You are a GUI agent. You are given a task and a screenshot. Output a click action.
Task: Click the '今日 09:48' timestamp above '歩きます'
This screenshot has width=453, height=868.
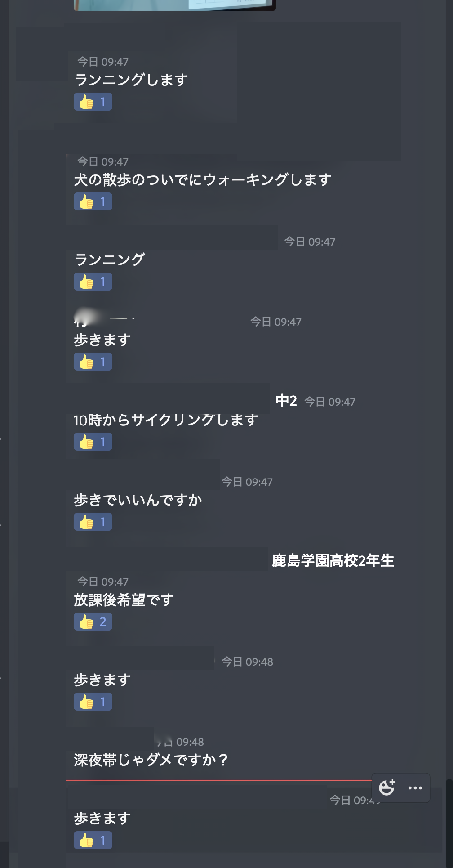pos(247,662)
